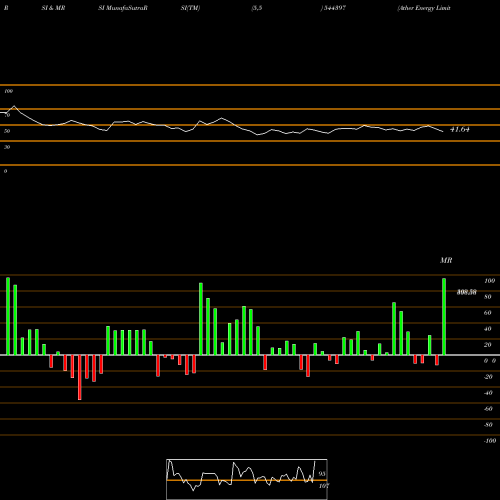Click the 60 axis label in MR panel

[488, 313]
